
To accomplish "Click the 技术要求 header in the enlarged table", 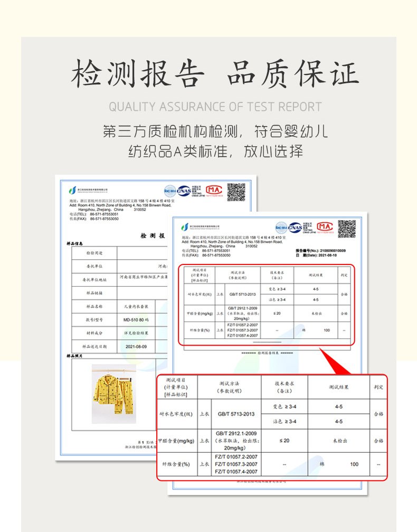I will pyautogui.click(x=285, y=383).
